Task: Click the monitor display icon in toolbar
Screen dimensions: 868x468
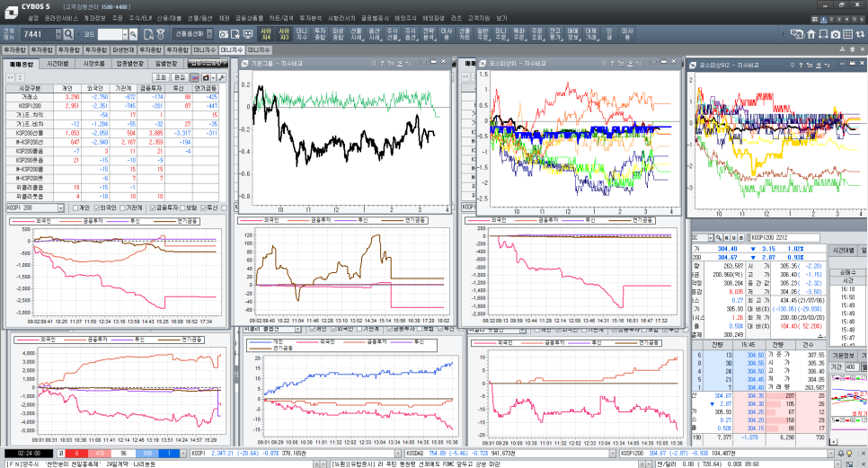Action: tap(248, 34)
